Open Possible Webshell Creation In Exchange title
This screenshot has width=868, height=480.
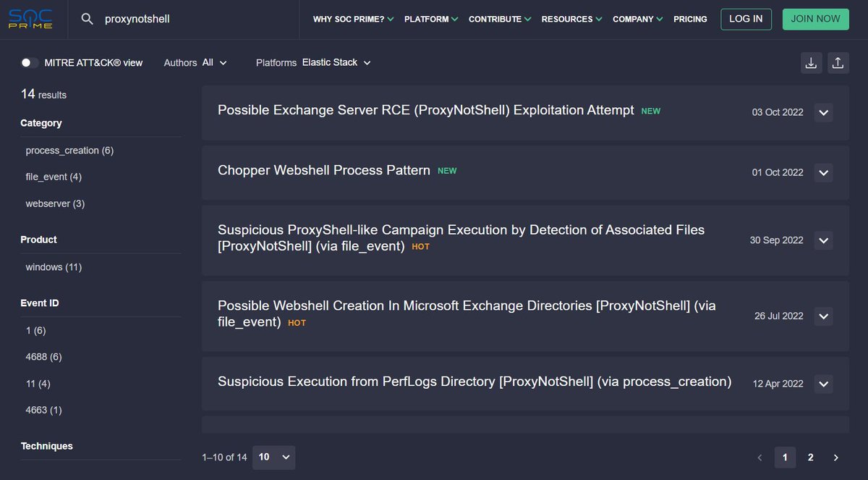467,314
